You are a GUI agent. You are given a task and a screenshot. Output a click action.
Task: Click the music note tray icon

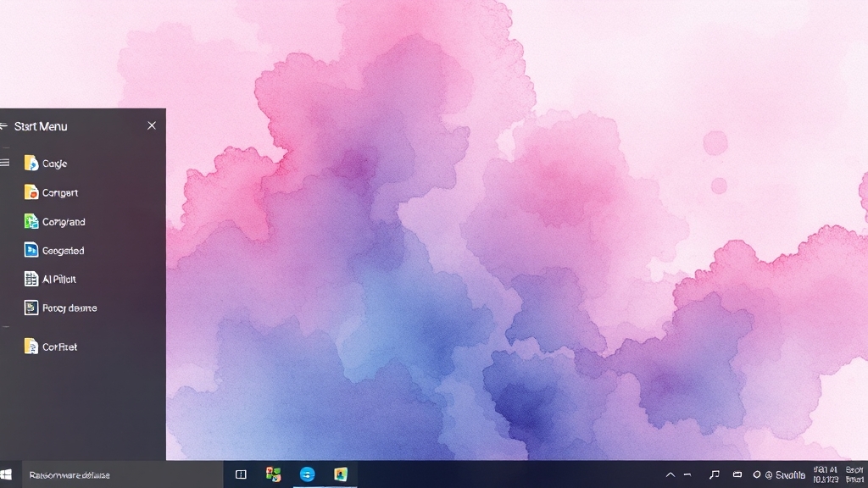coord(714,475)
